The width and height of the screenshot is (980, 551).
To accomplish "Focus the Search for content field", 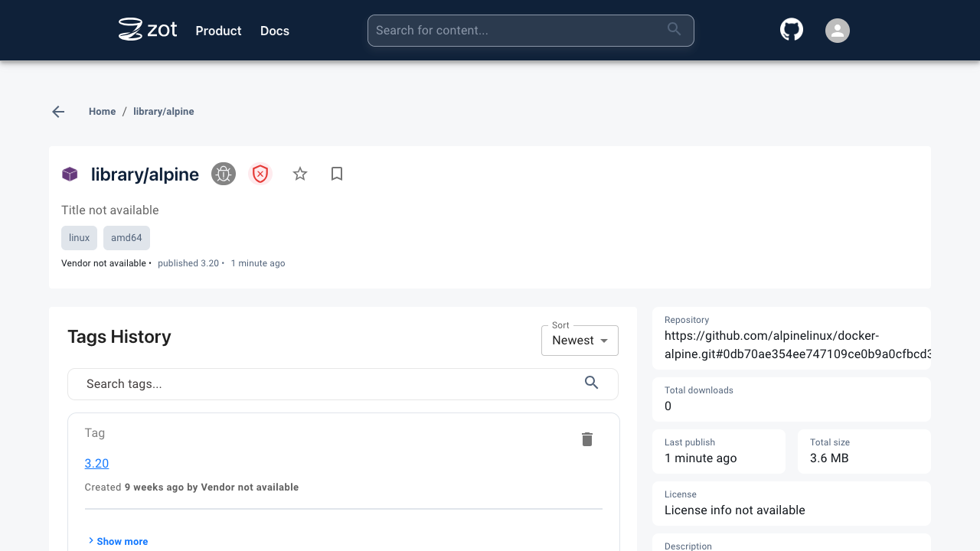I will pyautogui.click(x=531, y=31).
